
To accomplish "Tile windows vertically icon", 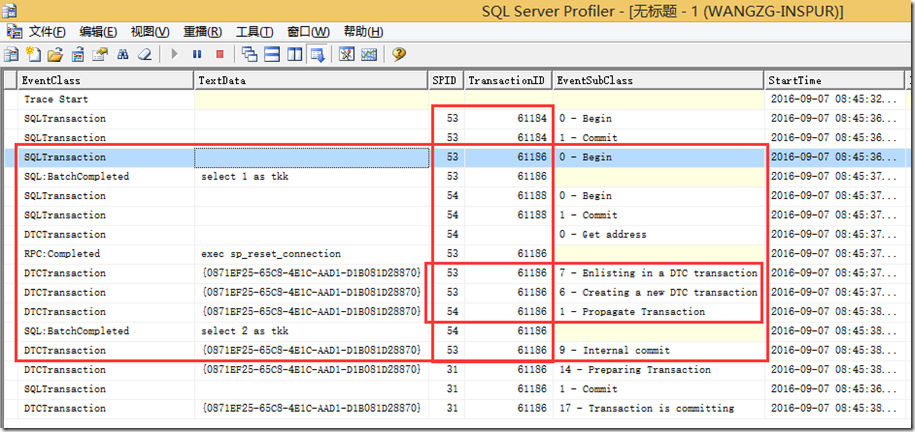I will [295, 54].
